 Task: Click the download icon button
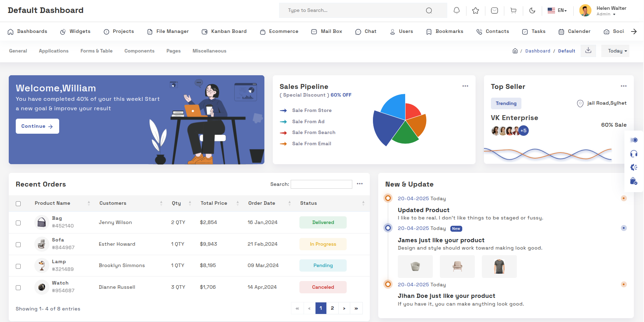click(588, 51)
